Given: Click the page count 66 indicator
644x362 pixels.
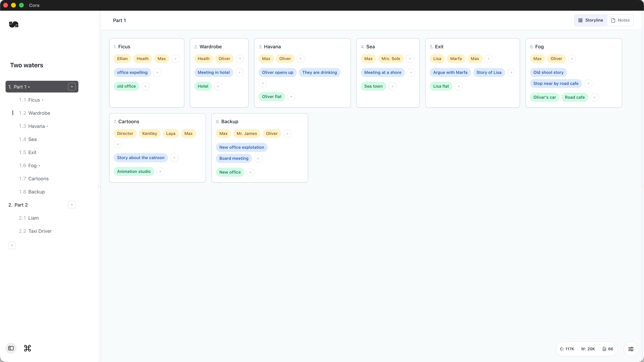Looking at the screenshot, I should 608,349.
